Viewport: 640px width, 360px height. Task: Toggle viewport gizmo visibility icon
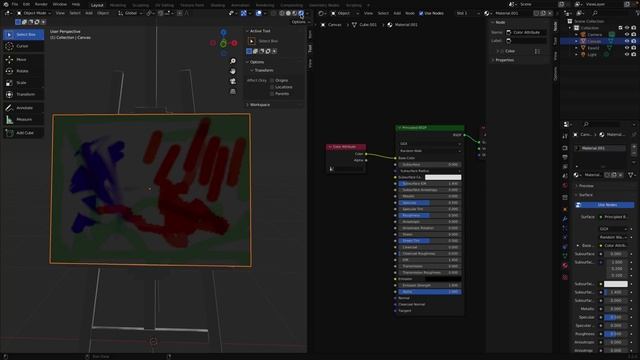point(244,13)
